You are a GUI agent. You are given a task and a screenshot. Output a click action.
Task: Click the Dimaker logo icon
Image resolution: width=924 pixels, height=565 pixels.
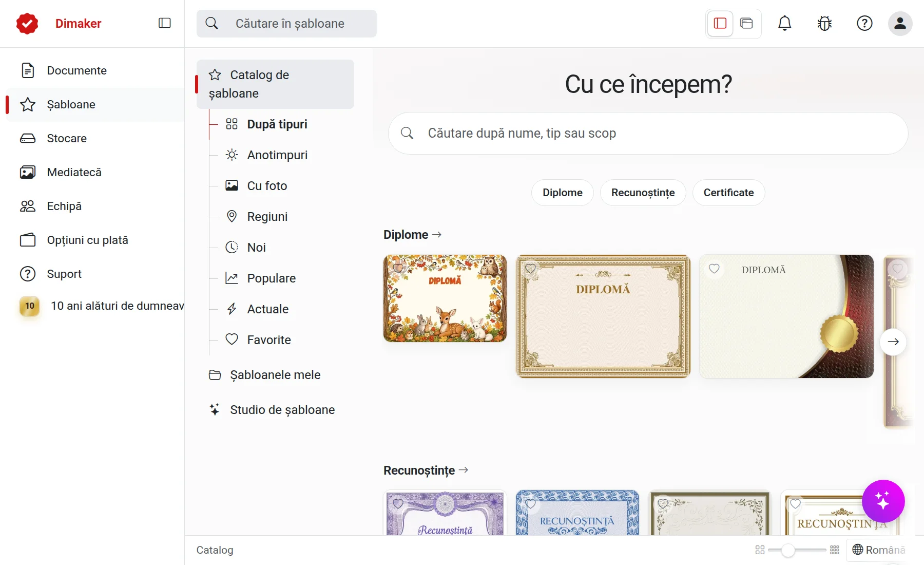[27, 24]
